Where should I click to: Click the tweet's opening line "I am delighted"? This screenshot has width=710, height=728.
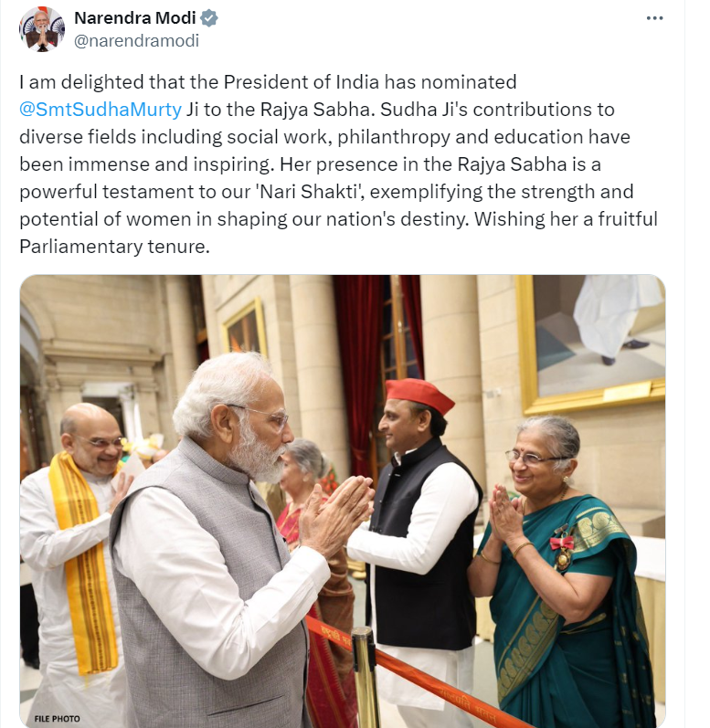[x=81, y=82]
